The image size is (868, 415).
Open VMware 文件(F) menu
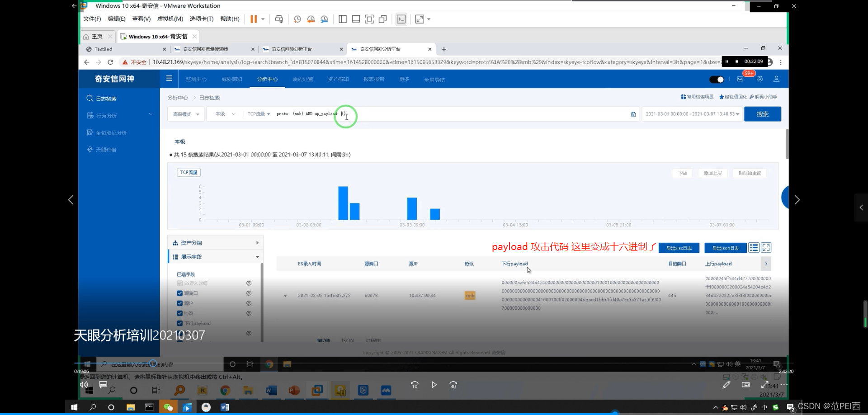tap(92, 19)
